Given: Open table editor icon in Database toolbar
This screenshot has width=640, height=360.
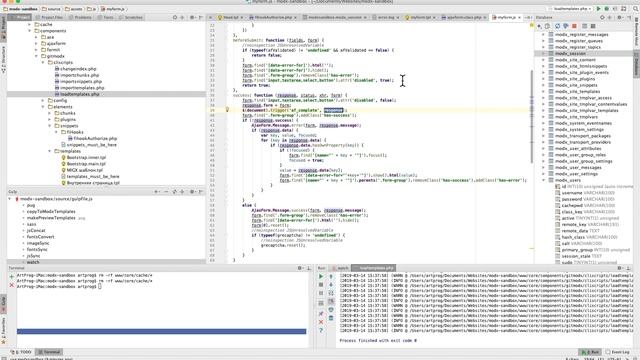Looking at the screenshot, I should coord(584,26).
